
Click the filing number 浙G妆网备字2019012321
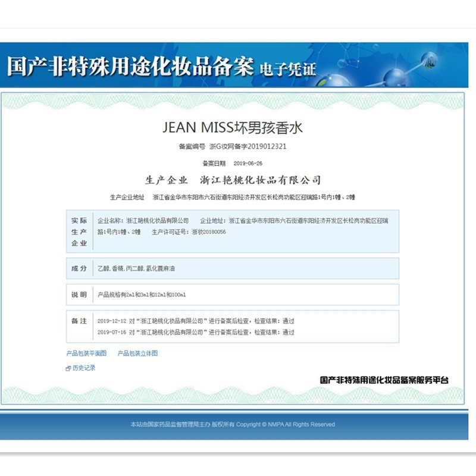(x=248, y=146)
